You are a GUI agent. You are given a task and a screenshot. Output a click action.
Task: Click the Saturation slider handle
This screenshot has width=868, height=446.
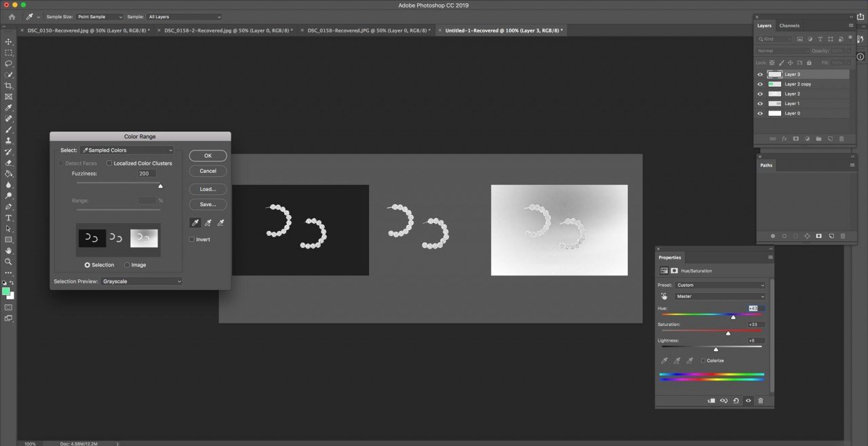[x=728, y=333]
